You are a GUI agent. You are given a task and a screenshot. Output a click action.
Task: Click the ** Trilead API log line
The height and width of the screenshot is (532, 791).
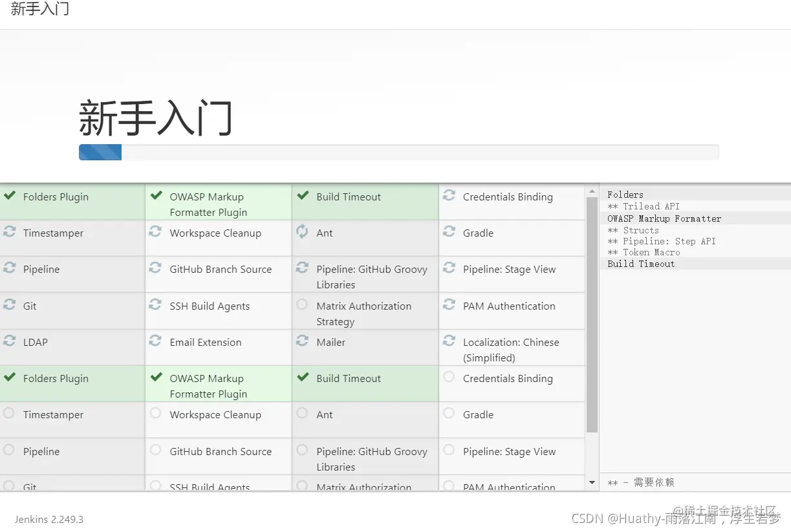(644, 206)
